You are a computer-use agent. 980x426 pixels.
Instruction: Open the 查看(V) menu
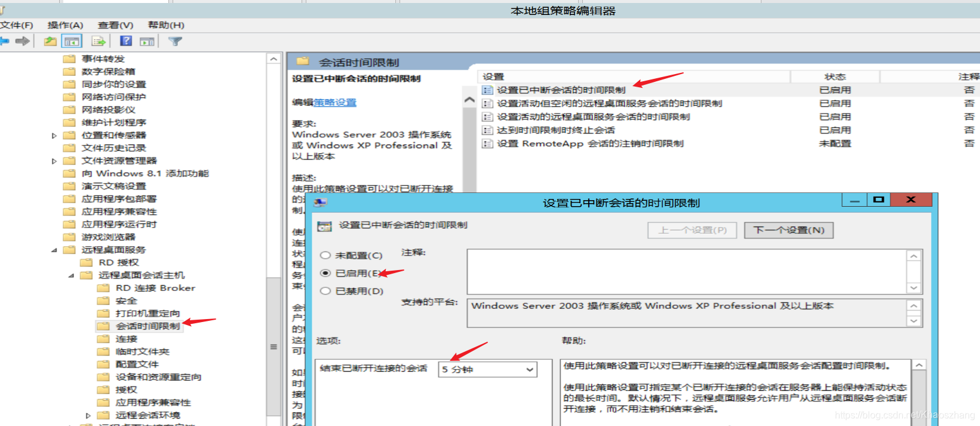[x=115, y=25]
